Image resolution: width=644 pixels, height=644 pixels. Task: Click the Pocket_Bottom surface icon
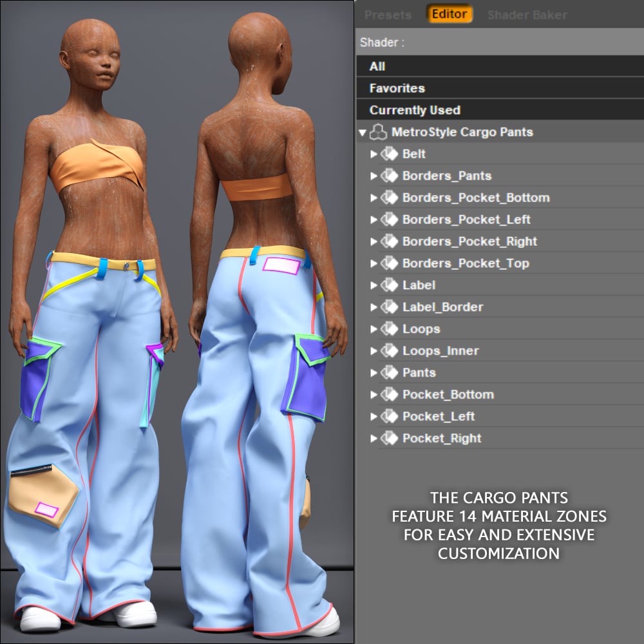[390, 395]
